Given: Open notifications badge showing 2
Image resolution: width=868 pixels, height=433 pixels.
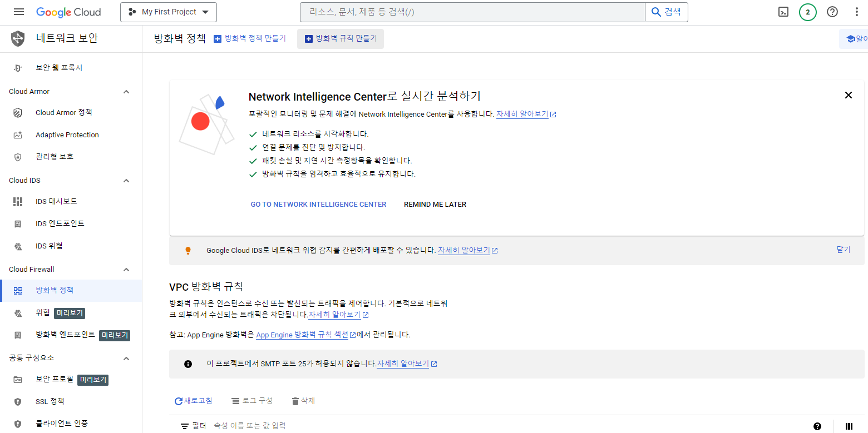Looking at the screenshot, I should pos(808,12).
